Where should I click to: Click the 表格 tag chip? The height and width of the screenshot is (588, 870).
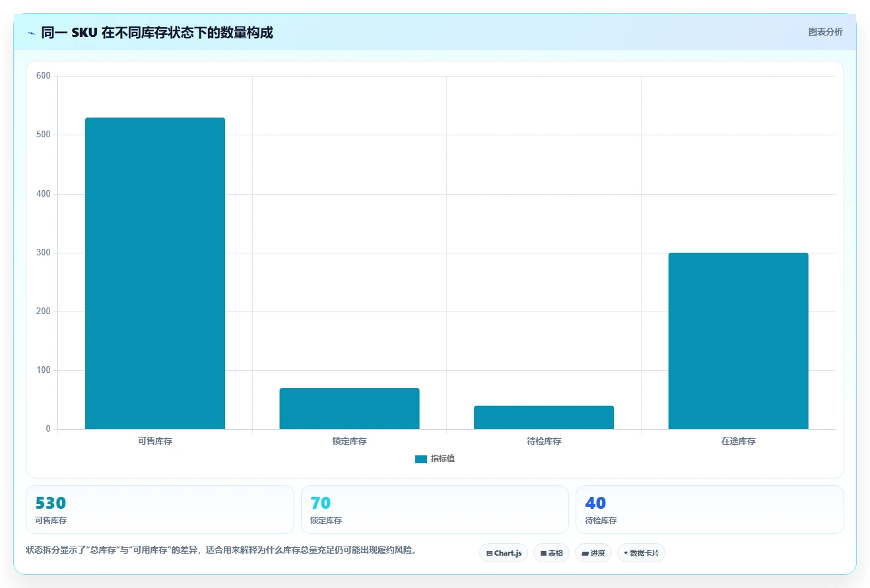(551, 553)
